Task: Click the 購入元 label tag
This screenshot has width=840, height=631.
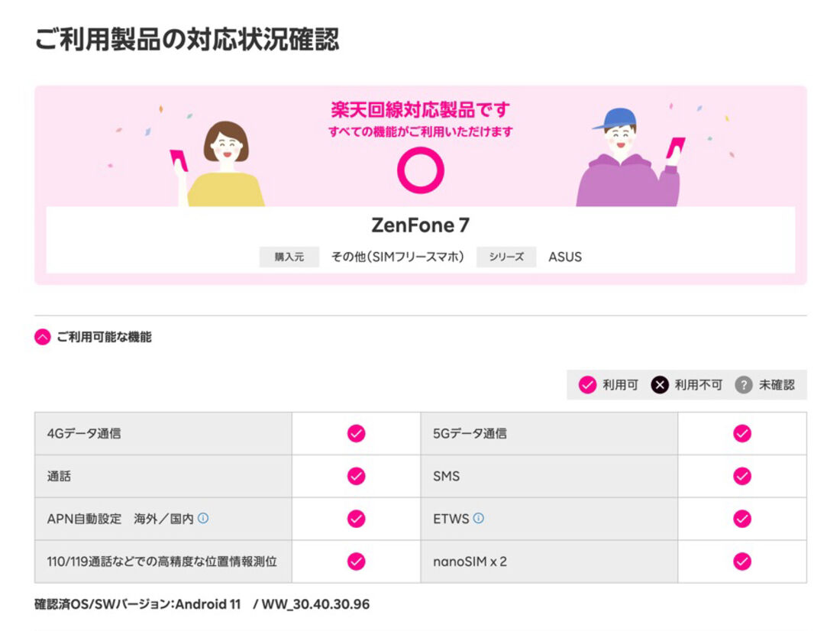Action: point(289,257)
